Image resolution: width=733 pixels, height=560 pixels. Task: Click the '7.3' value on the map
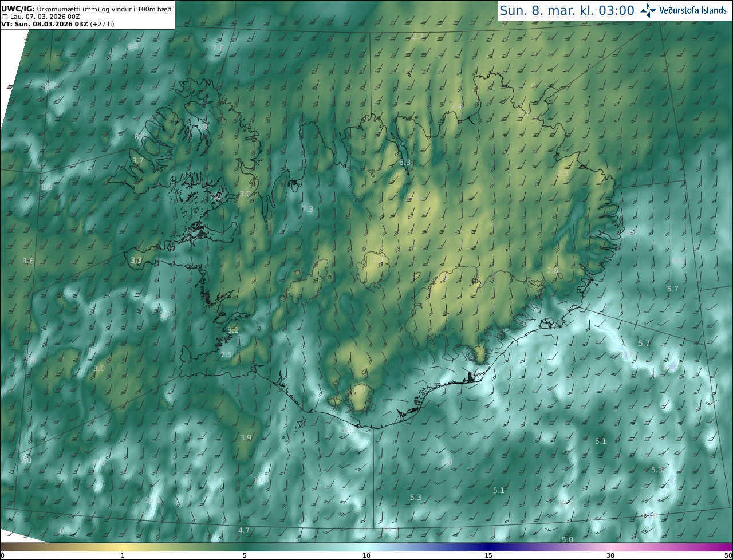pos(308,210)
